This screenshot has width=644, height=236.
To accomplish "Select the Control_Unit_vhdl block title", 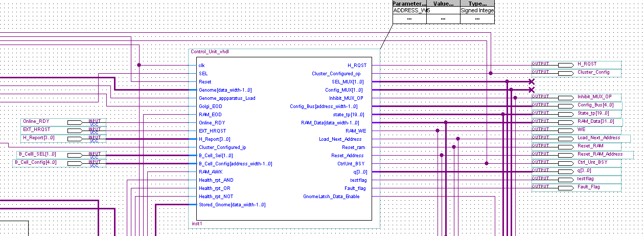I will pos(210,52).
